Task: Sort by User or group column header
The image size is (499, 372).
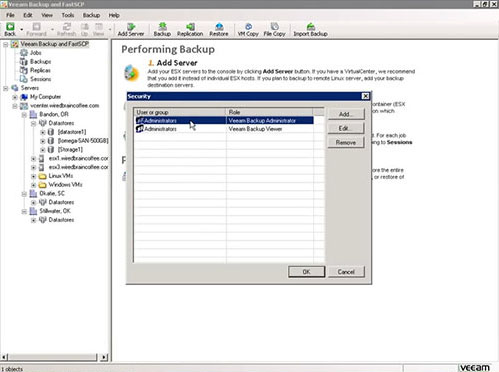Action: [x=180, y=112]
